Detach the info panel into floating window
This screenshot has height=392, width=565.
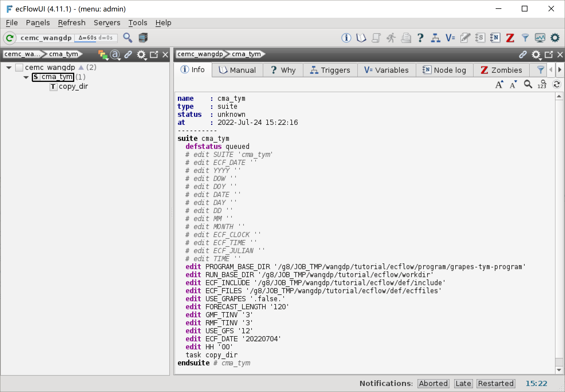pos(549,54)
